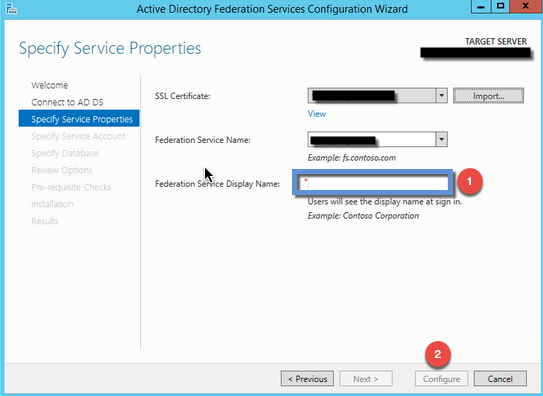Go back with the Previous button

click(x=308, y=379)
